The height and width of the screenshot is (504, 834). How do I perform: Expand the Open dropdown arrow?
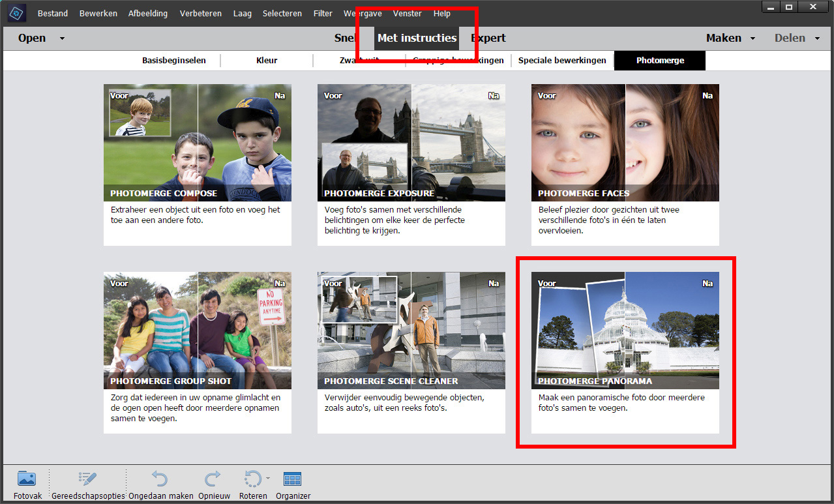point(62,38)
